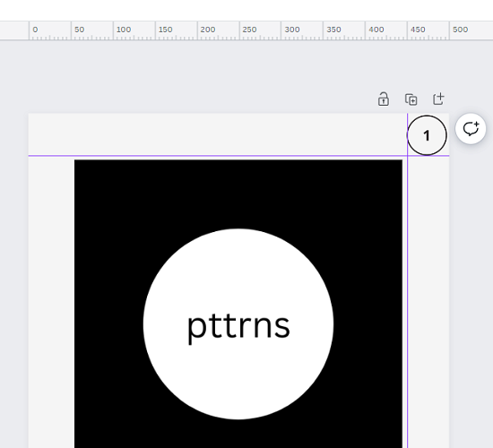Click the add page icon

tap(438, 99)
